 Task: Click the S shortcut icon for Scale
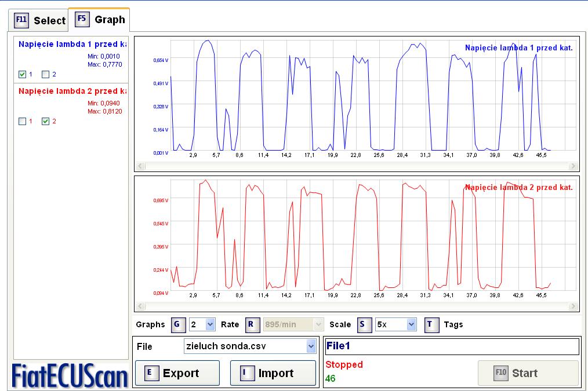[x=363, y=324]
